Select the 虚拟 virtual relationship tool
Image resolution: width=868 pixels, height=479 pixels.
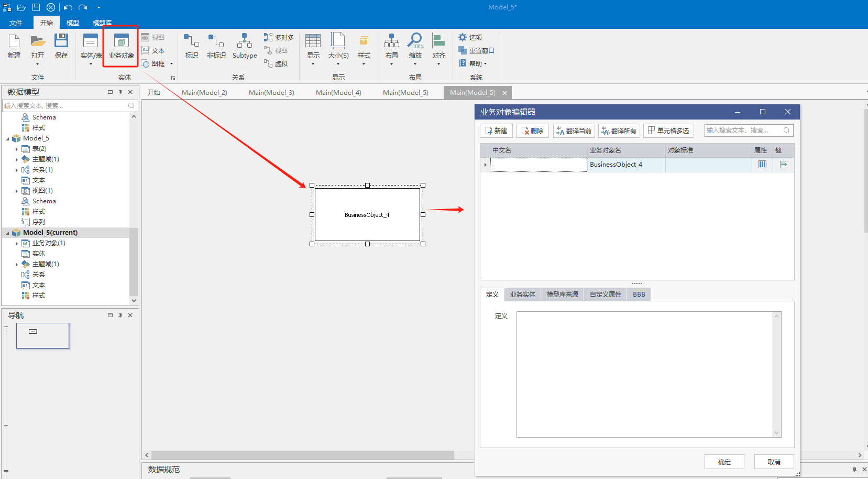(276, 63)
